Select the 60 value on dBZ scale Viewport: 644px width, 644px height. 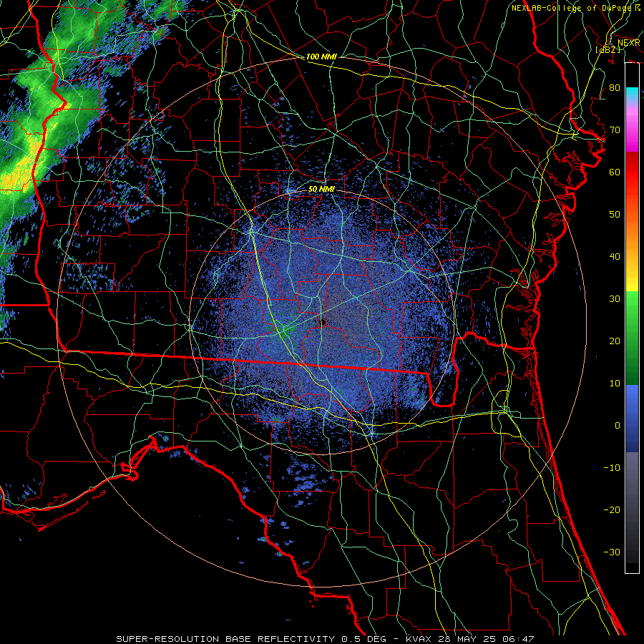click(x=615, y=172)
